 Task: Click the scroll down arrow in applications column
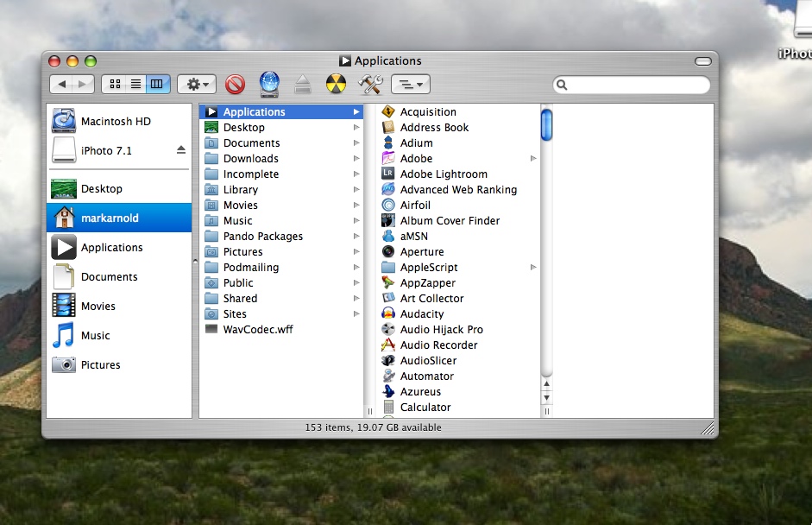(x=546, y=398)
